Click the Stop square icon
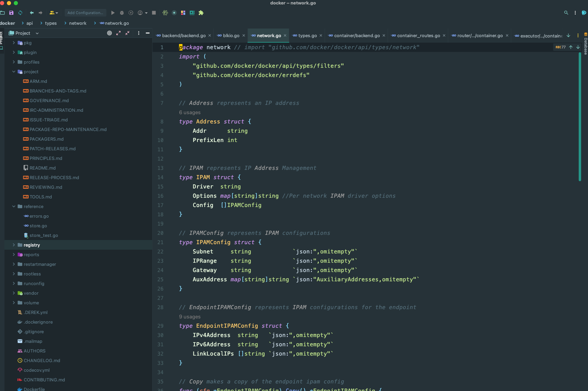Screen dimensions: 588x391 154,13
